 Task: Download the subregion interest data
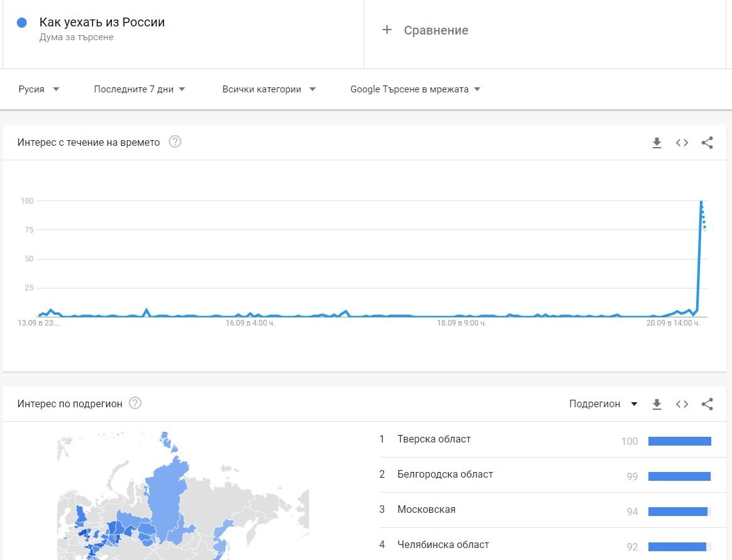point(657,404)
